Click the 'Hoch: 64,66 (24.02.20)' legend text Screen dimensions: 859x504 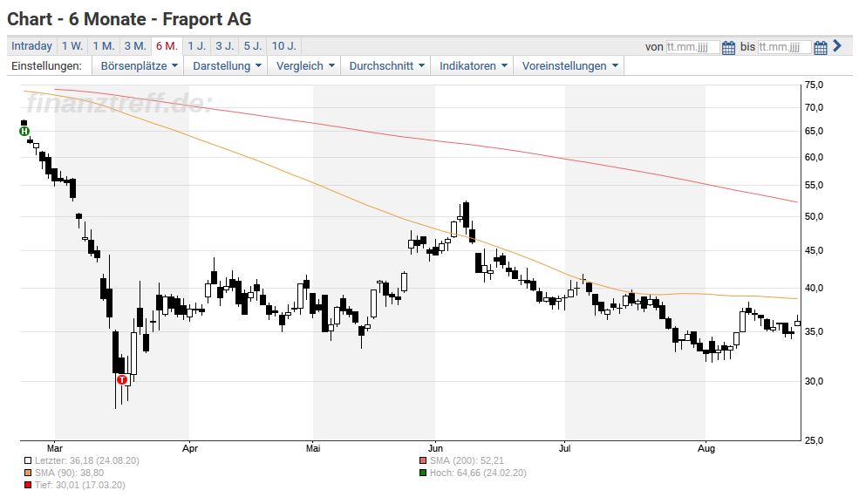(x=478, y=473)
